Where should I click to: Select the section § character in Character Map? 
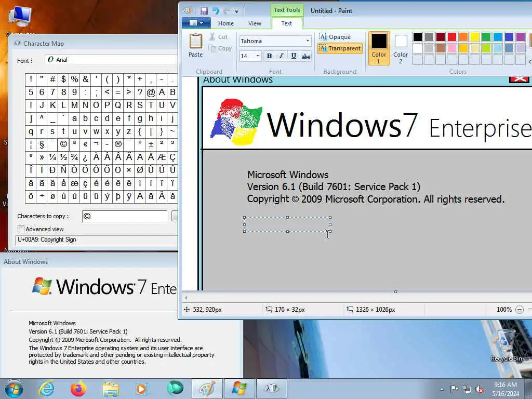pyautogui.click(x=42, y=144)
